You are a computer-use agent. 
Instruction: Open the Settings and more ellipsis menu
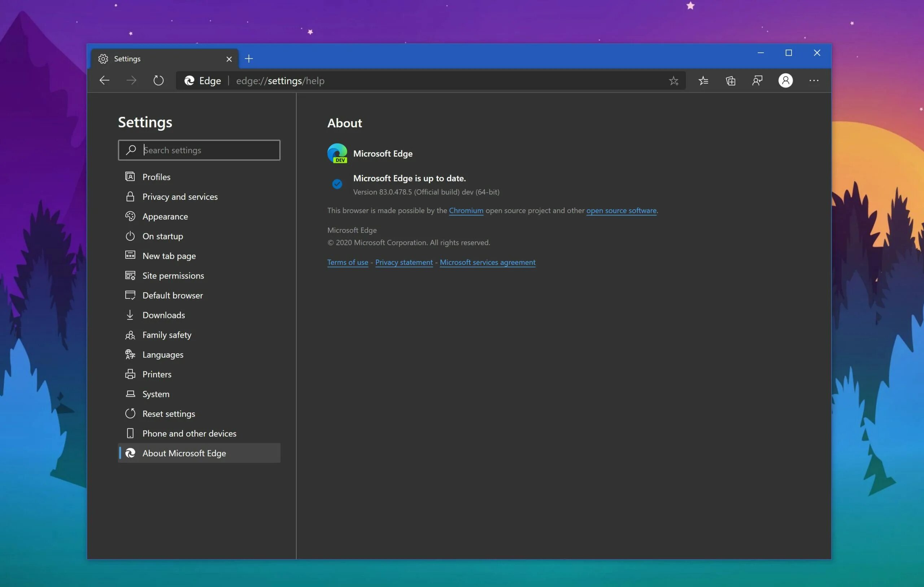click(814, 81)
